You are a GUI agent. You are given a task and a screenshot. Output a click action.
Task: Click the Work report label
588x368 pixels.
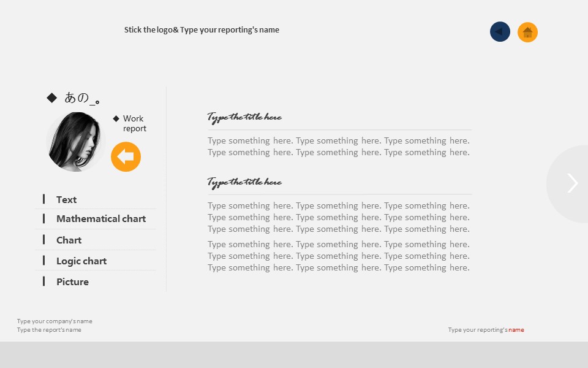[x=134, y=123]
